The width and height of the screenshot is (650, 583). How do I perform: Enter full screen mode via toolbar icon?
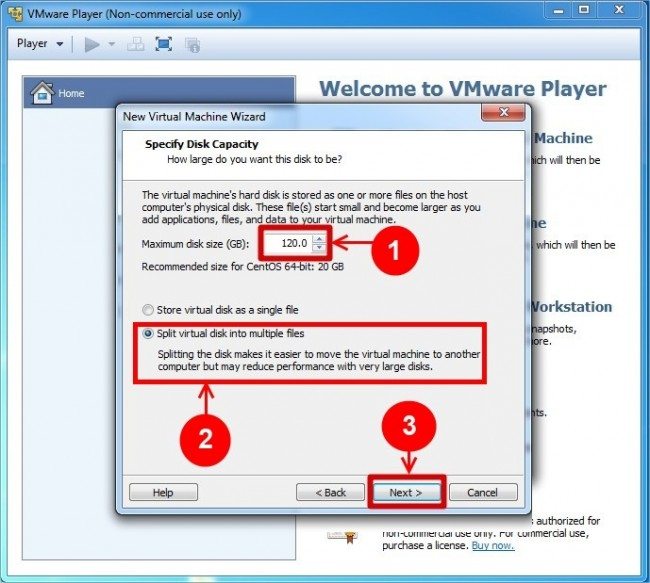click(164, 44)
